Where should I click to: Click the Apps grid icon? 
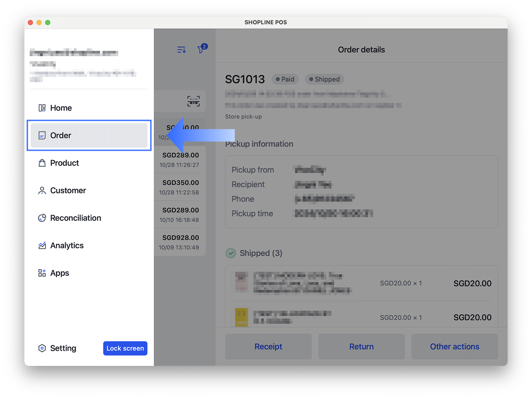click(42, 273)
